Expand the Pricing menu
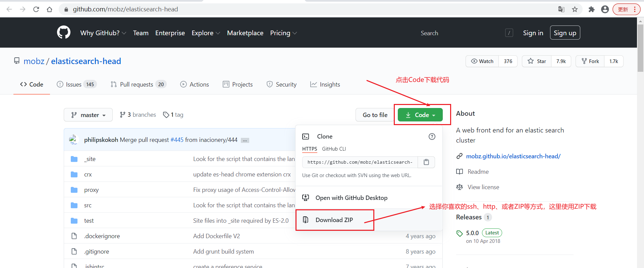This screenshot has height=268, width=644. click(283, 33)
